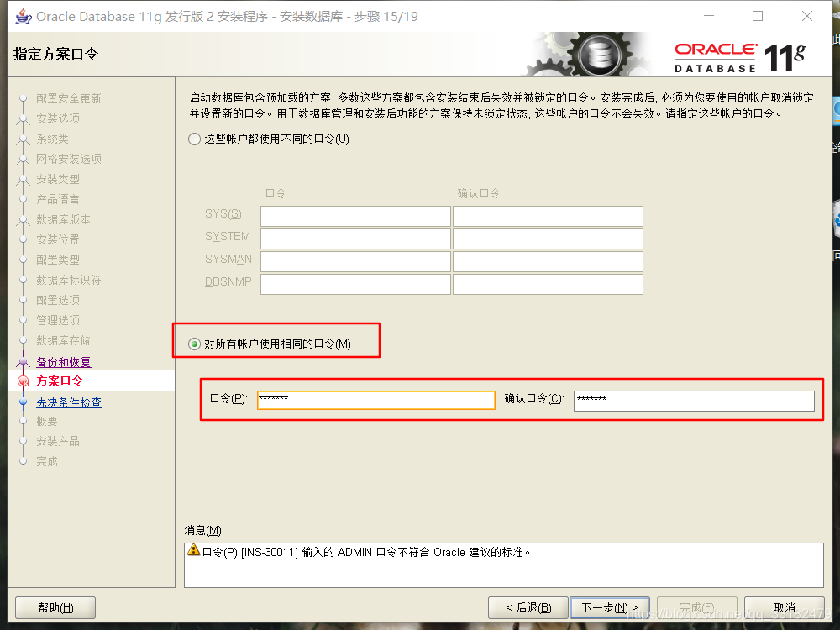Maximize the Oracle installer window
Screen dimensions: 840x630
[758, 16]
